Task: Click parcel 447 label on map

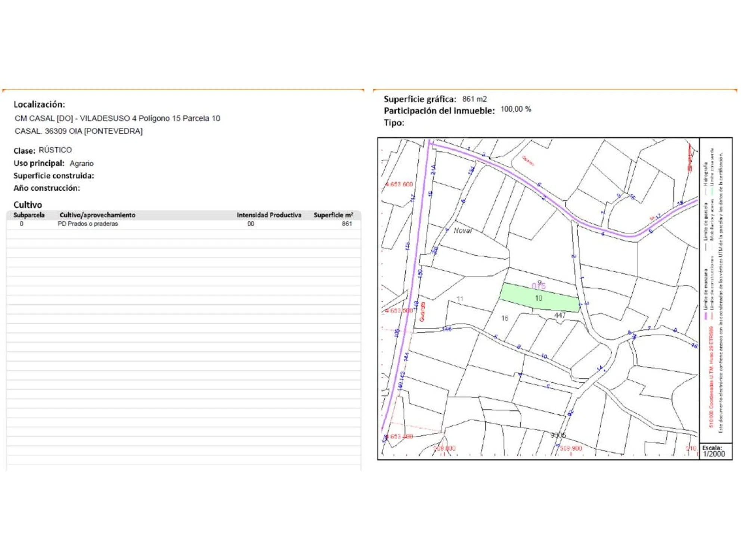Action: pos(560,315)
